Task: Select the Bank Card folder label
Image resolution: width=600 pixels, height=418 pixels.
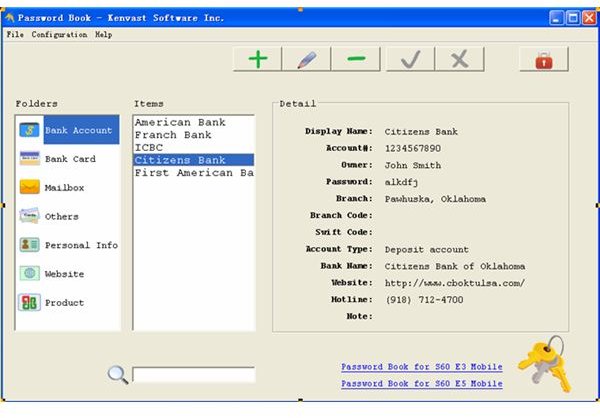Action: [x=70, y=159]
